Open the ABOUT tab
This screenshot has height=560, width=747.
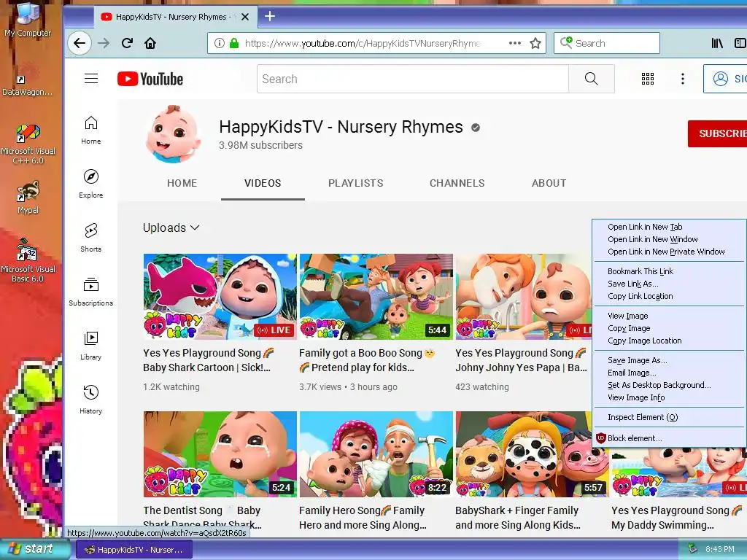[x=549, y=183]
